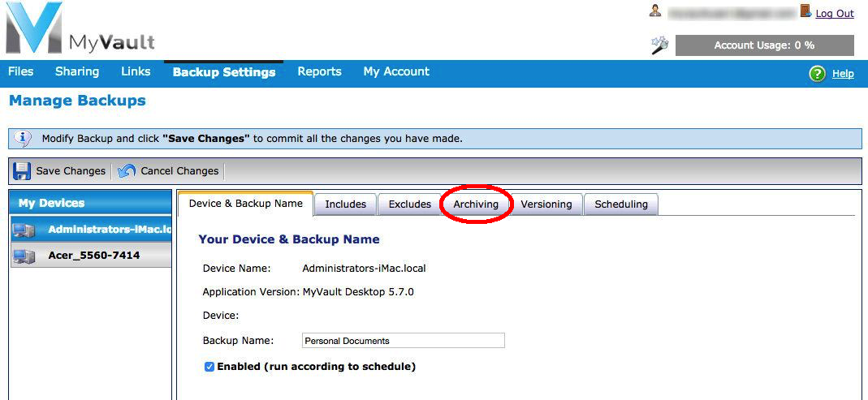Screen dimensions: 868x400
Task: Switch to the Excludes tab
Action: (x=410, y=204)
